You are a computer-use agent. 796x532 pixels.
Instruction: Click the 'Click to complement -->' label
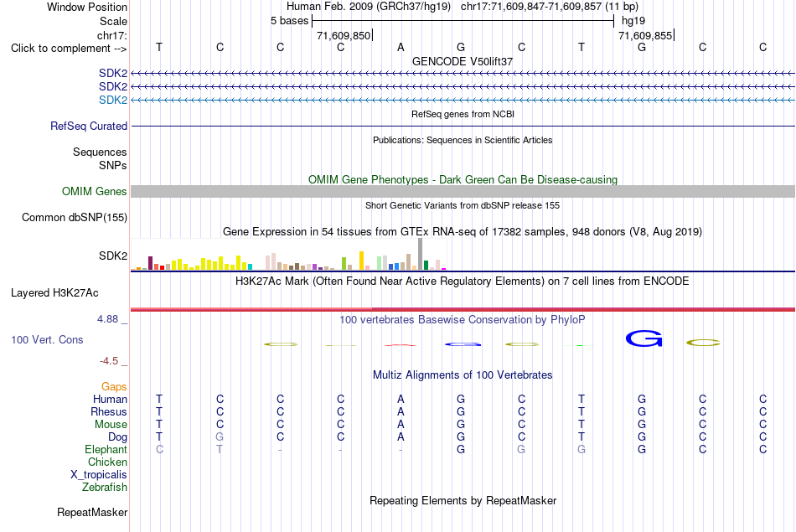pyautogui.click(x=69, y=49)
